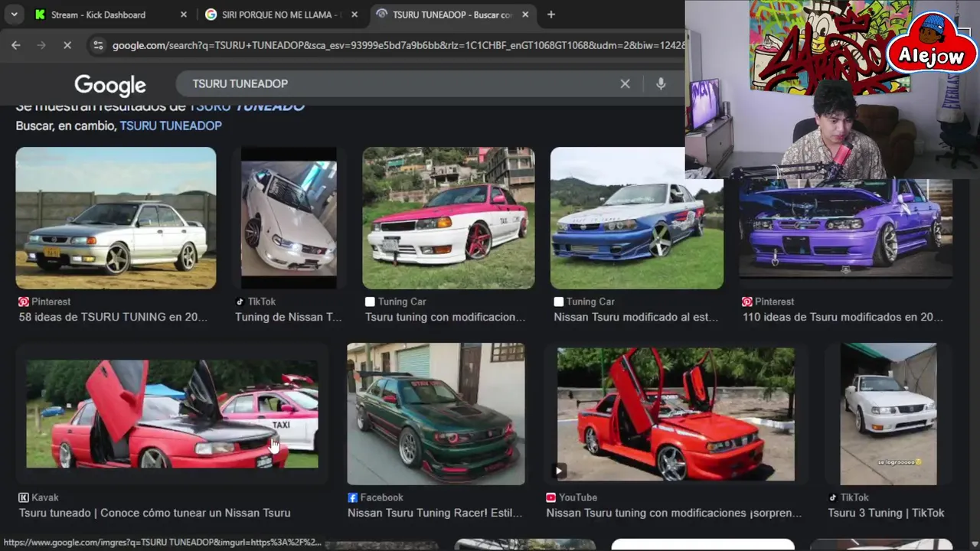Open 'Tsuru tuneado | Conoce cómo tunear' title
This screenshot has height=551, width=980.
click(155, 513)
